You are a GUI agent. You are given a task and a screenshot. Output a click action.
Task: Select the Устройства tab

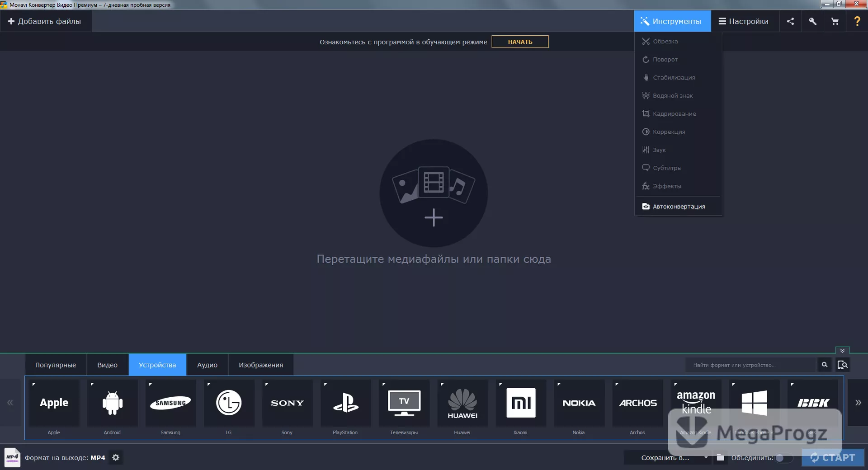point(157,365)
